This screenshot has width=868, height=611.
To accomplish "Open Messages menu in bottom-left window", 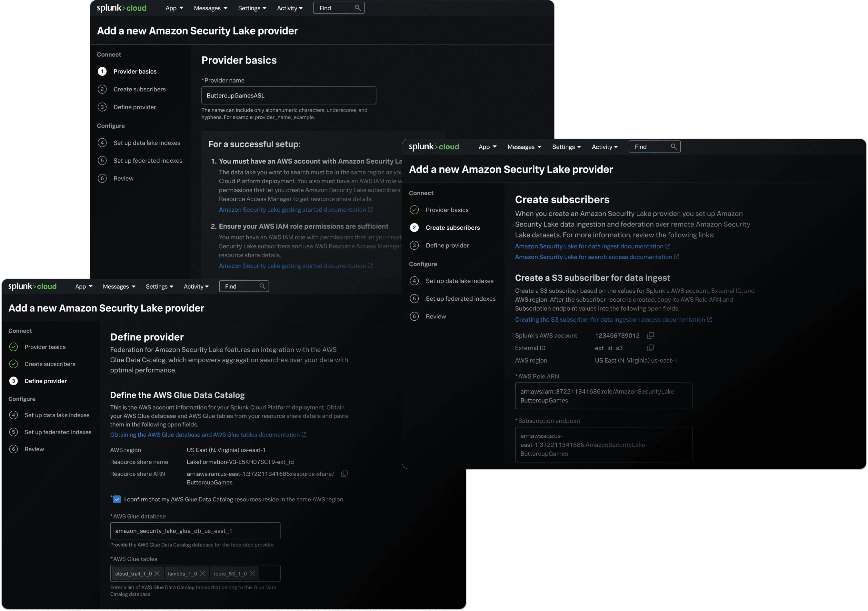I will pos(119,286).
